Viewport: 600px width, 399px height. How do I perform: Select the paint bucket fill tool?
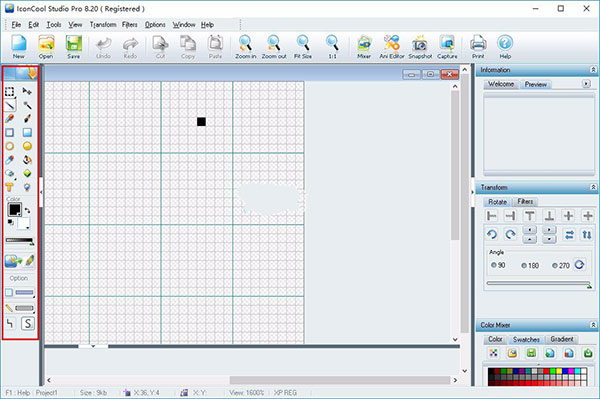pyautogui.click(x=27, y=160)
